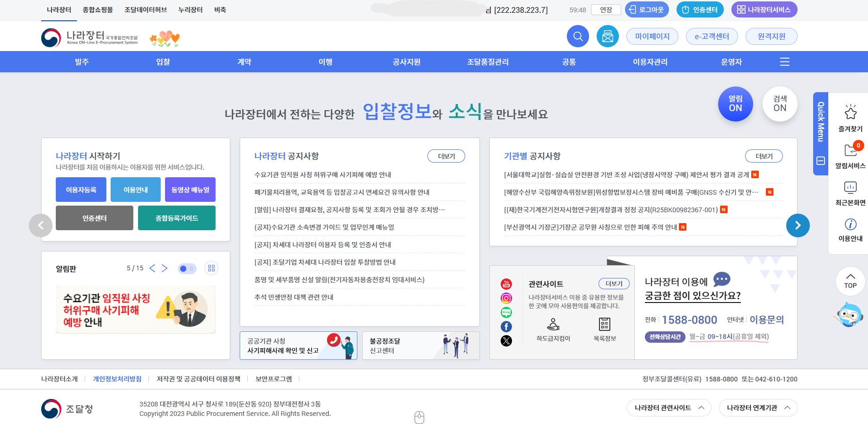Open 이용자관리 main menu
Image resolution: width=868 pixels, height=424 pixels.
(651, 62)
